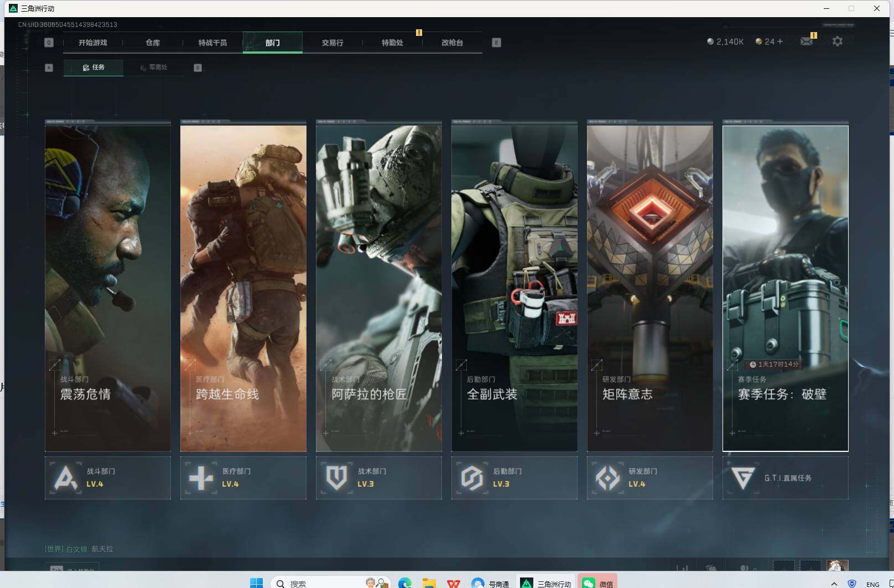The image size is (894, 588).
Task: Switch to the 改枪台 tab
Action: click(452, 43)
